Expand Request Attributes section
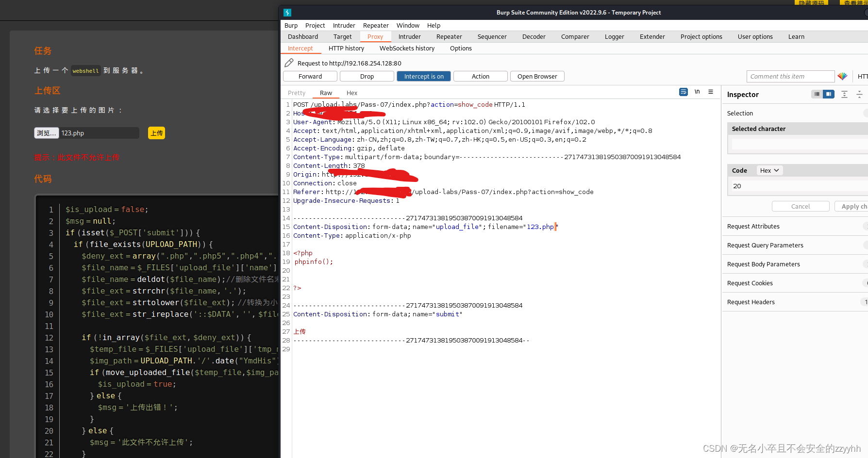Image resolution: width=868 pixels, height=458 pixels. pos(795,226)
